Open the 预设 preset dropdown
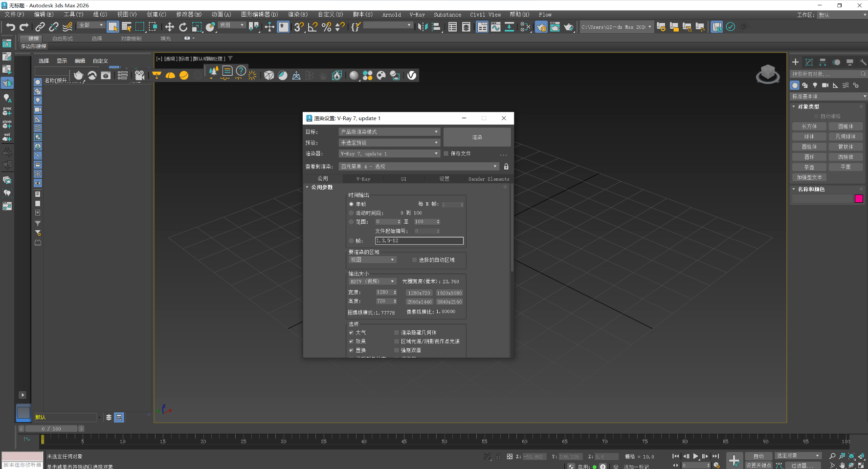 (x=389, y=143)
